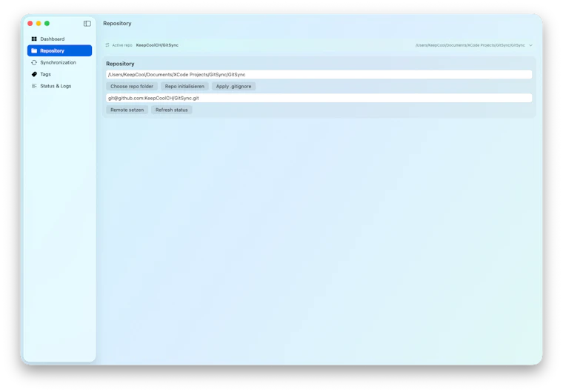Click the Repository window title

coord(117,24)
